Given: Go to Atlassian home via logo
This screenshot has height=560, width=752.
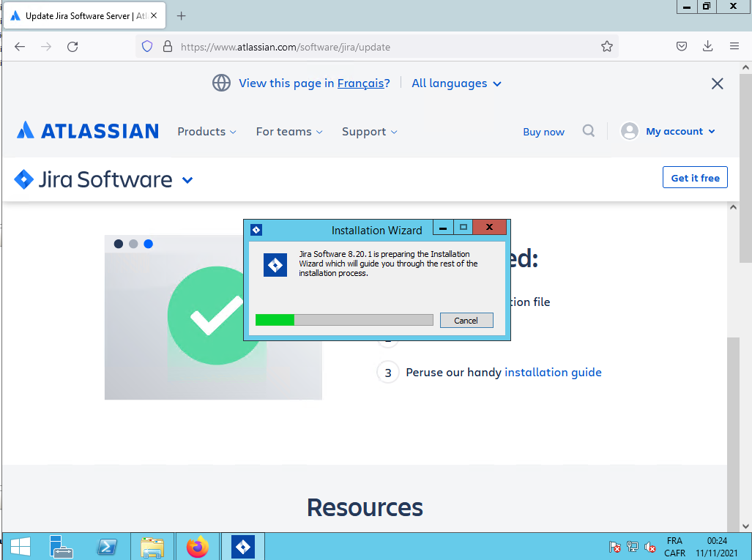Looking at the screenshot, I should point(88,131).
